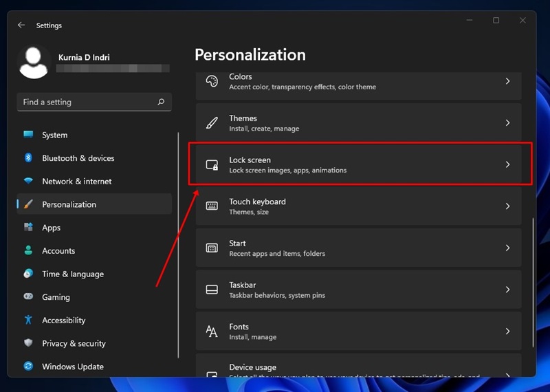550x392 pixels.
Task: Click the Taskbar icon in list
Action: point(212,290)
